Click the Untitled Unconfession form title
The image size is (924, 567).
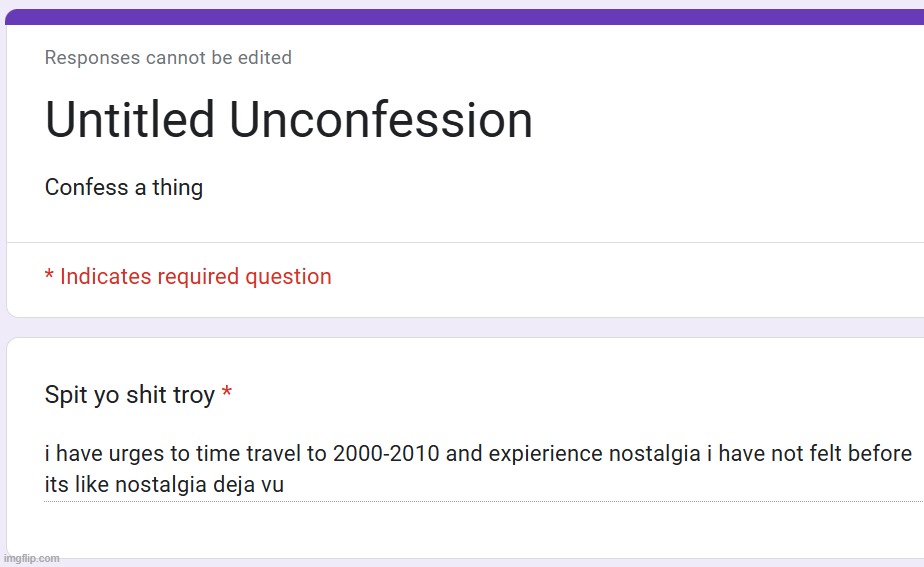click(289, 120)
